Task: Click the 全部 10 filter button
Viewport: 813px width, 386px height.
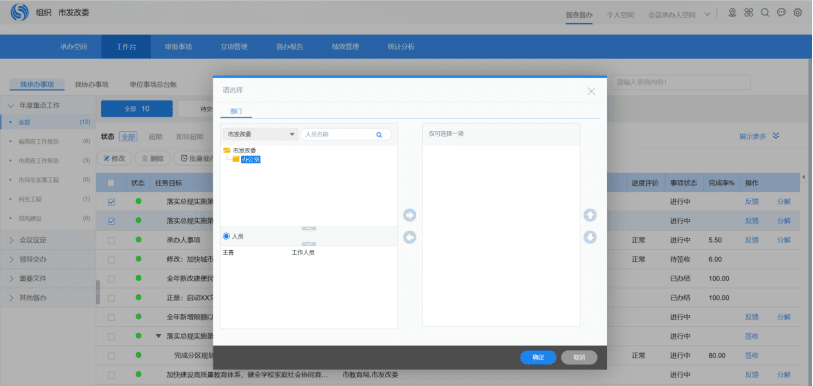Action: [x=137, y=109]
